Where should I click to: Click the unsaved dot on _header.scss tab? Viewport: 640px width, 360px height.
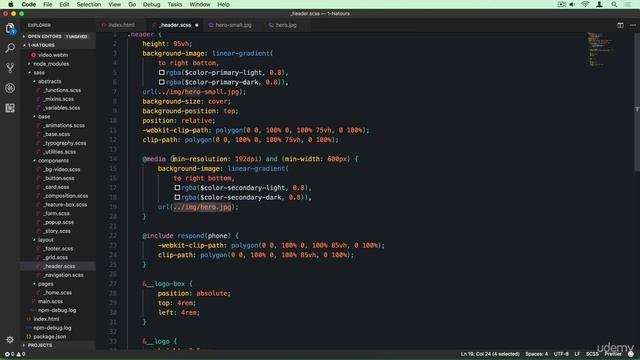[197, 25]
